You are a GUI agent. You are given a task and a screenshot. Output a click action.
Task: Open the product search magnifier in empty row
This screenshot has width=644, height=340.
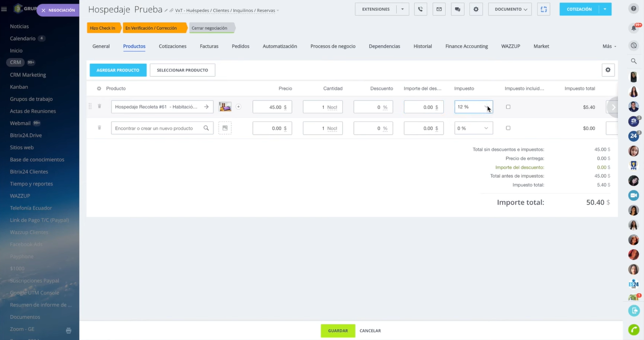point(206,128)
